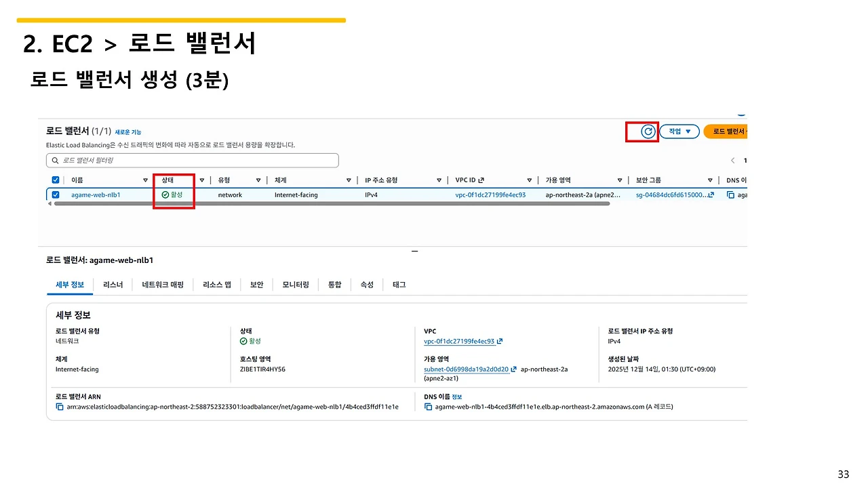Click the search magnifier in the filter box
Image resolution: width=868 pixels, height=488 pixels.
55,160
